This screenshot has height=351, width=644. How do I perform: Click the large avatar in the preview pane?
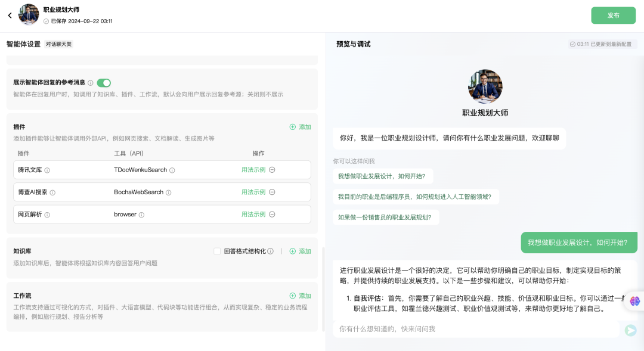[x=485, y=86]
